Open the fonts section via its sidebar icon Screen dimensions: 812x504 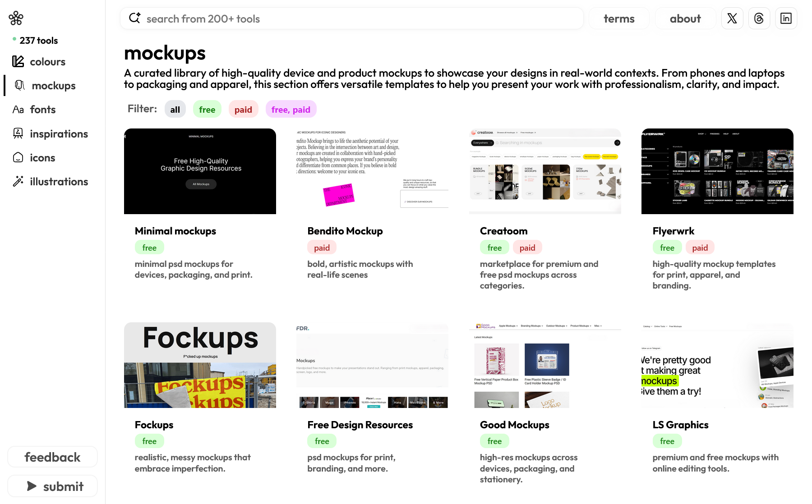click(18, 110)
